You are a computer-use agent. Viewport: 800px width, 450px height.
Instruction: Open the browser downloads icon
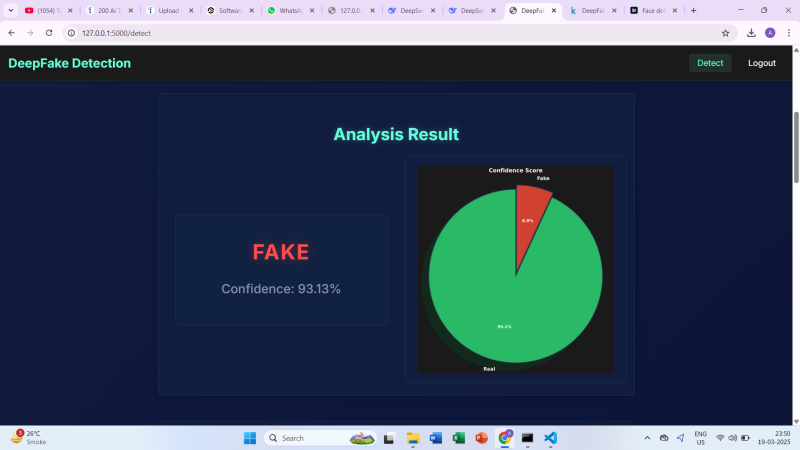tap(751, 32)
